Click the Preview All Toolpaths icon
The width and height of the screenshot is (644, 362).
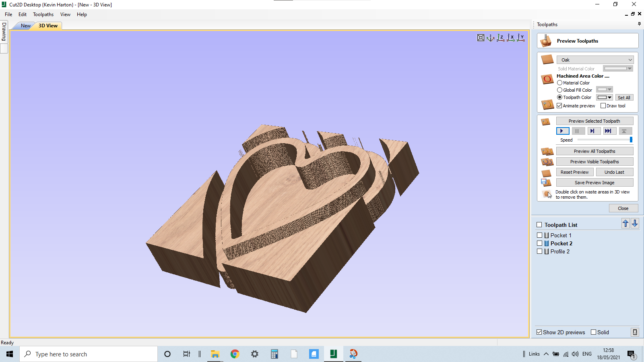[x=547, y=151]
